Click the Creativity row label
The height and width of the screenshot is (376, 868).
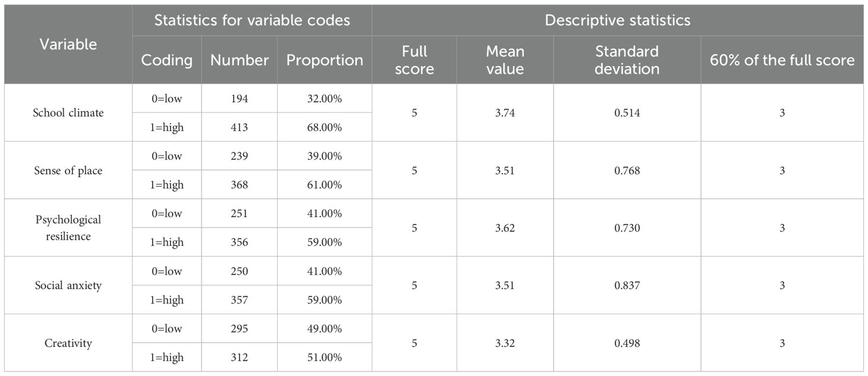click(x=68, y=343)
